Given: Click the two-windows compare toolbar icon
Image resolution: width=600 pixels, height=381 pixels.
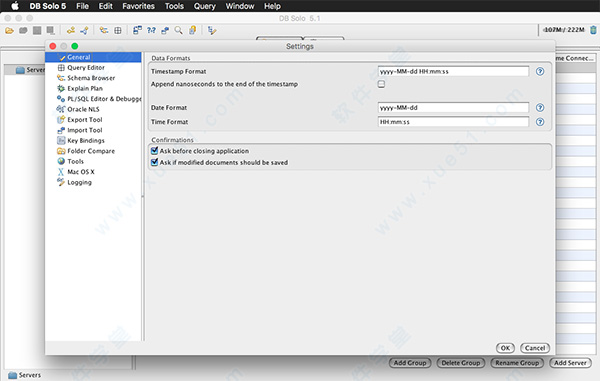Looking at the screenshot, I should click(137, 30).
